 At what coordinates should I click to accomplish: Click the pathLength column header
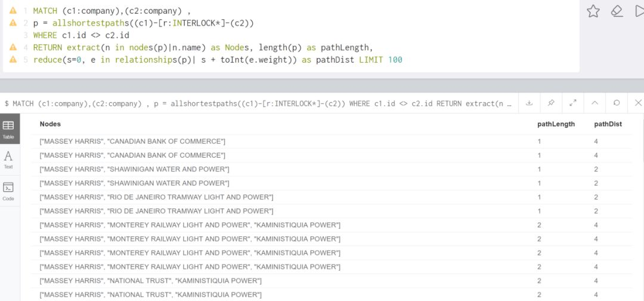pos(556,124)
